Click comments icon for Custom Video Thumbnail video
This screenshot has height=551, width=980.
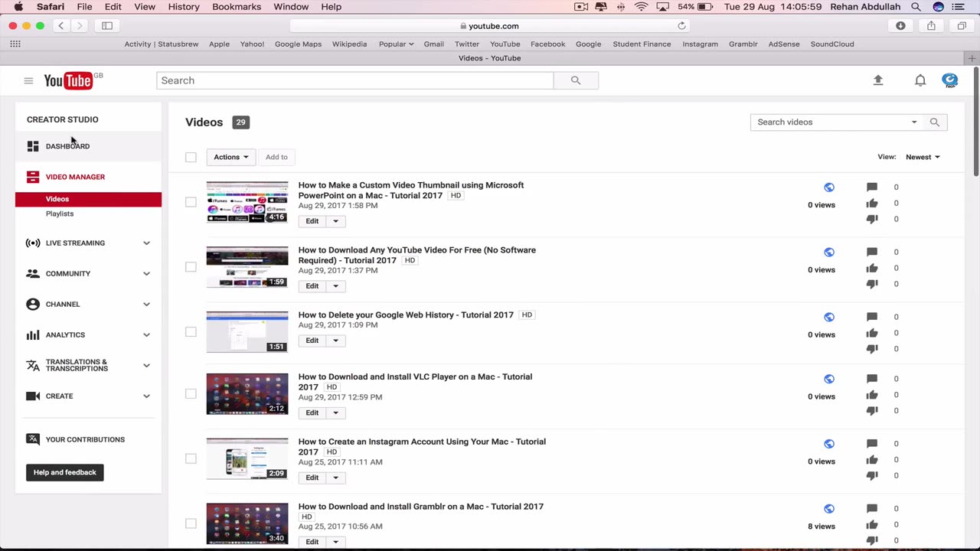(x=872, y=187)
